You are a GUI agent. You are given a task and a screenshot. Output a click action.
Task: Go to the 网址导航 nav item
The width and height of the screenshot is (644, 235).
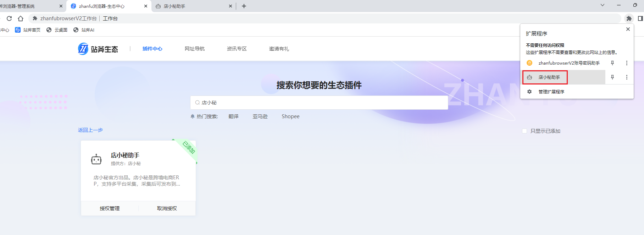pyautogui.click(x=195, y=49)
